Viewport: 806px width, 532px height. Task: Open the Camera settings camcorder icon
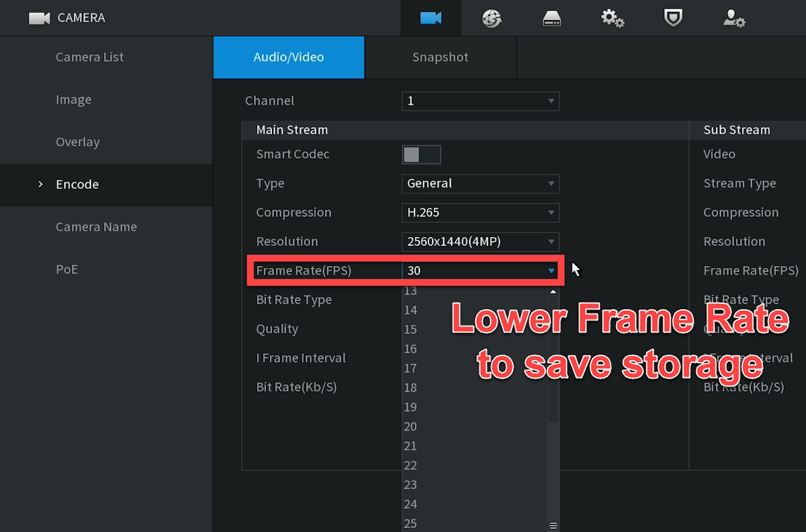431,18
